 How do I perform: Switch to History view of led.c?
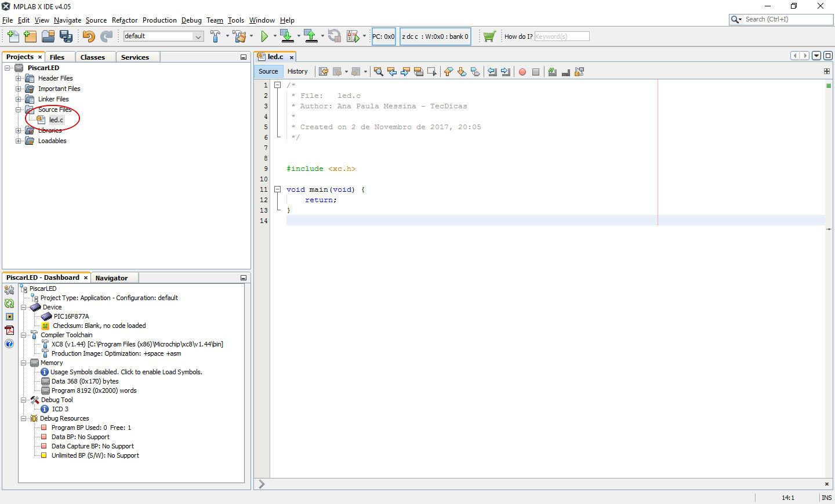point(297,71)
